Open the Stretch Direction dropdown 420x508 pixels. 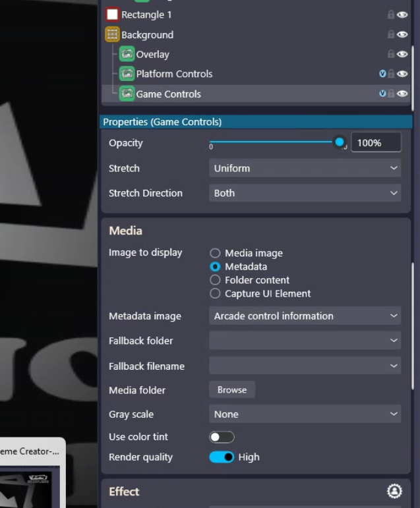pyautogui.click(x=305, y=193)
